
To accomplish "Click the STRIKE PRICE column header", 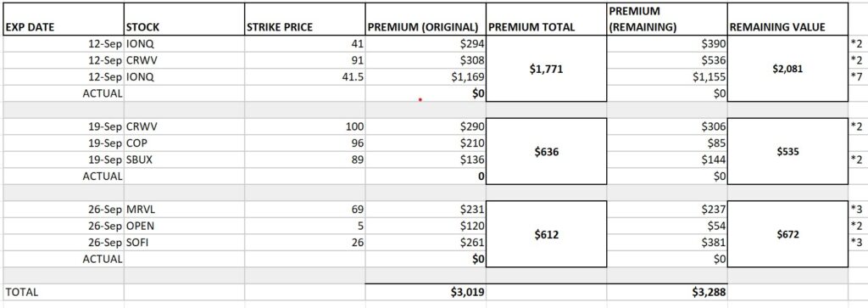I will coord(304,20).
